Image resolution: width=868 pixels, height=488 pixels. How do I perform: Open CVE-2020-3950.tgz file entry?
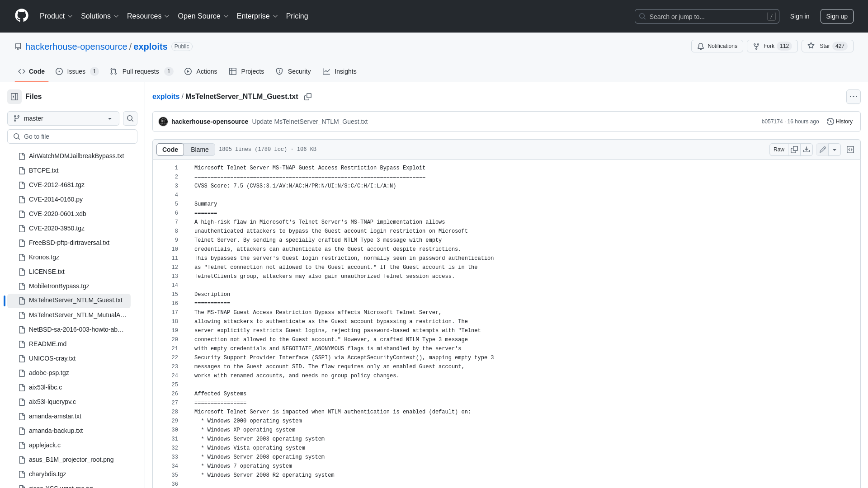(57, 228)
